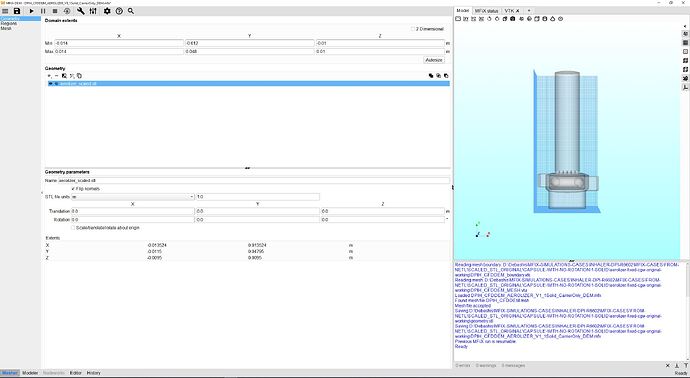The image size is (690, 378).
Task: Toggle visibility eye of aerolizer_scaled.stl
Action: (51, 84)
